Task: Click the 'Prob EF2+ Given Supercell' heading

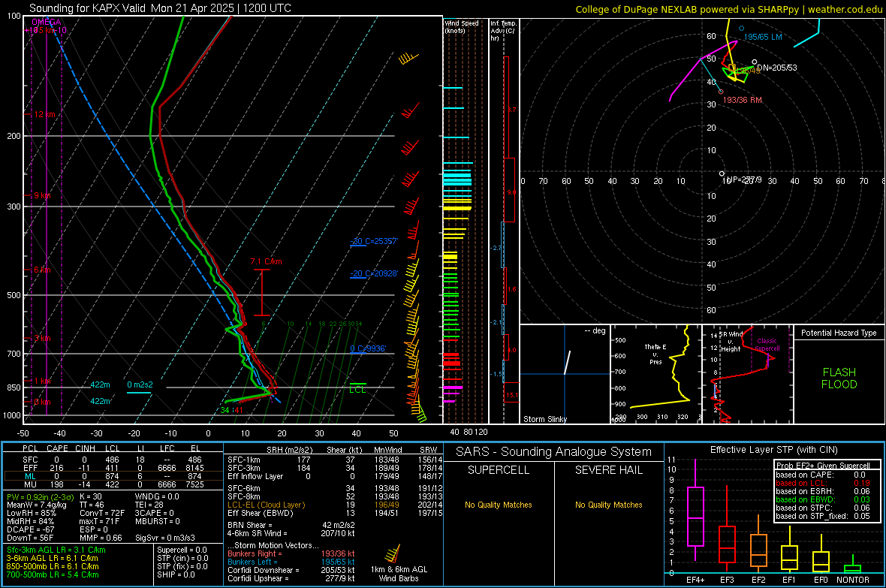Action: click(x=823, y=466)
